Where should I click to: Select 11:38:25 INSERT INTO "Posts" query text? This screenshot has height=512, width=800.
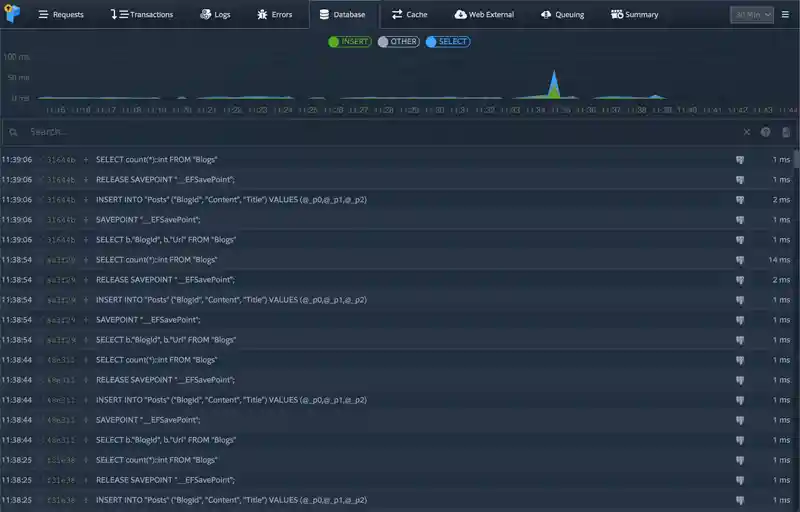click(231, 500)
